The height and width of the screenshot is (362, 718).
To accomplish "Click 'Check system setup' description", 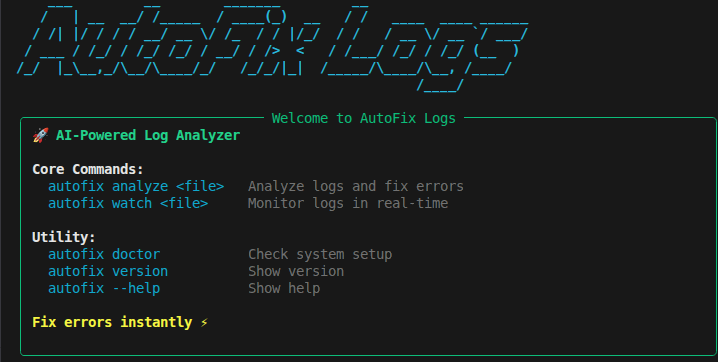I will [x=320, y=254].
